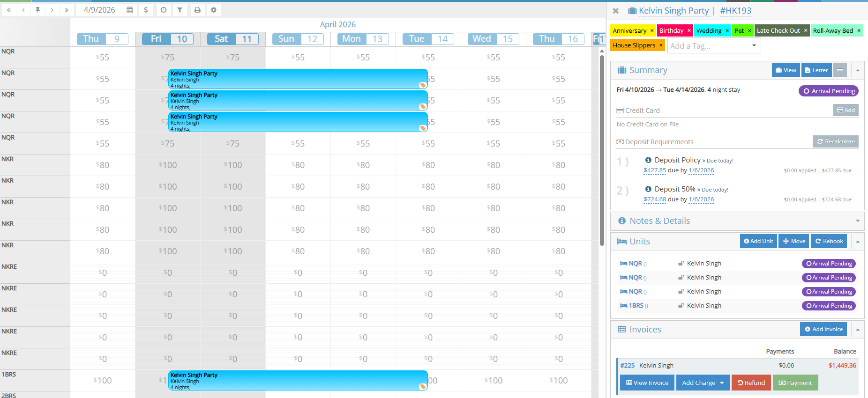
Task: Open the calendar filter funnel icon
Action: point(180,10)
